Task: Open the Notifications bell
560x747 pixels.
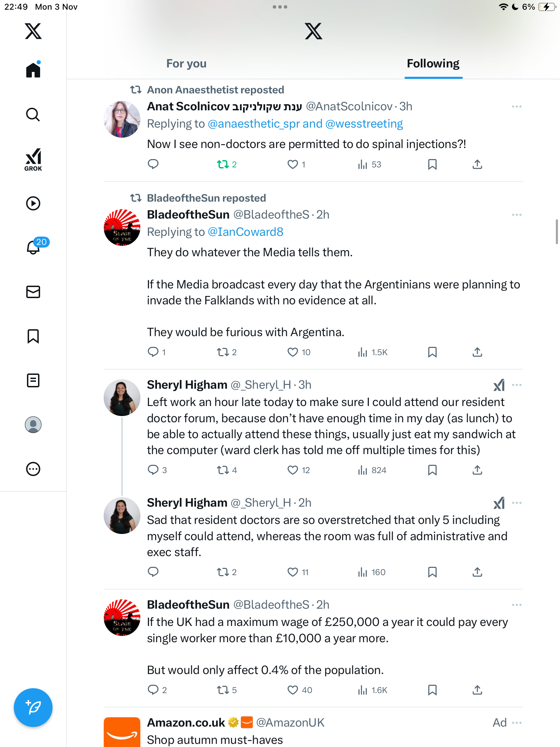Action: (34, 247)
